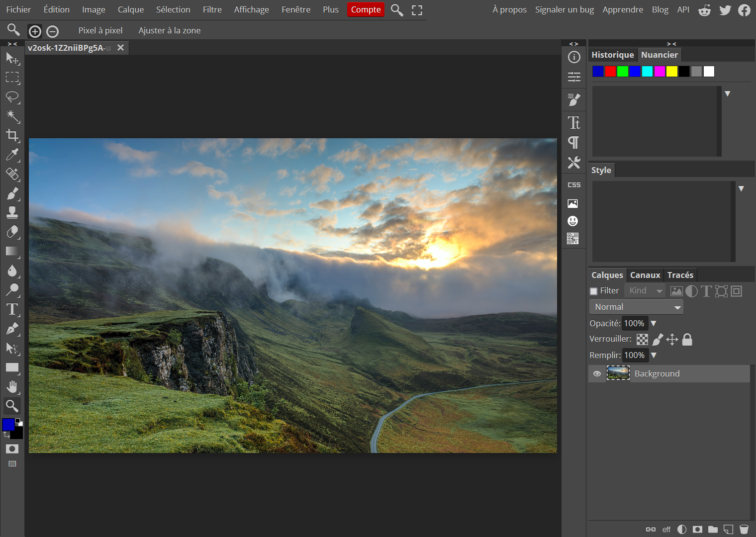Viewport: 756px width, 537px height.
Task: Select the Lasso tool
Action: point(12,97)
